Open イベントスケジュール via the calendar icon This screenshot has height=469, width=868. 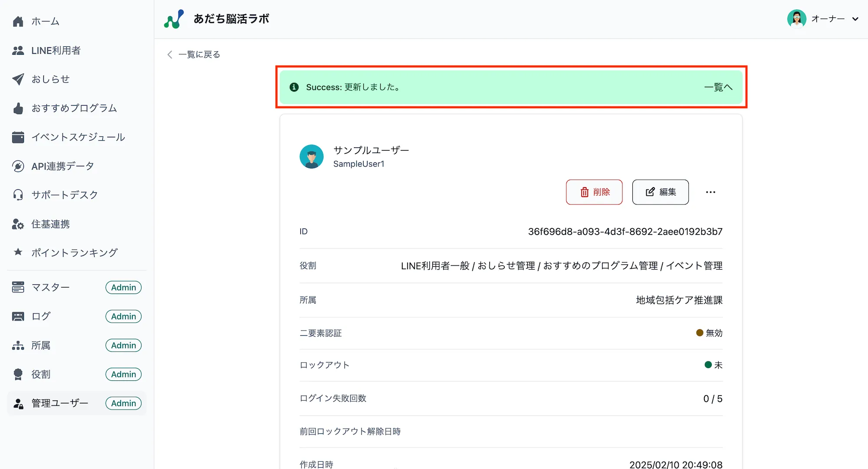pos(18,137)
